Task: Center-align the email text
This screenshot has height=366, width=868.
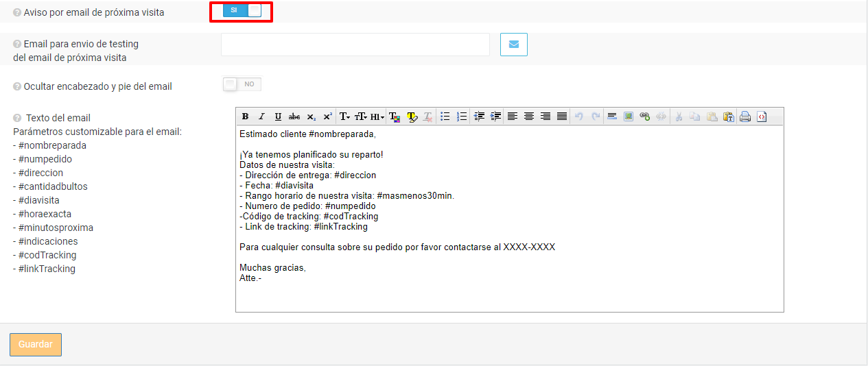Action: pyautogui.click(x=529, y=117)
